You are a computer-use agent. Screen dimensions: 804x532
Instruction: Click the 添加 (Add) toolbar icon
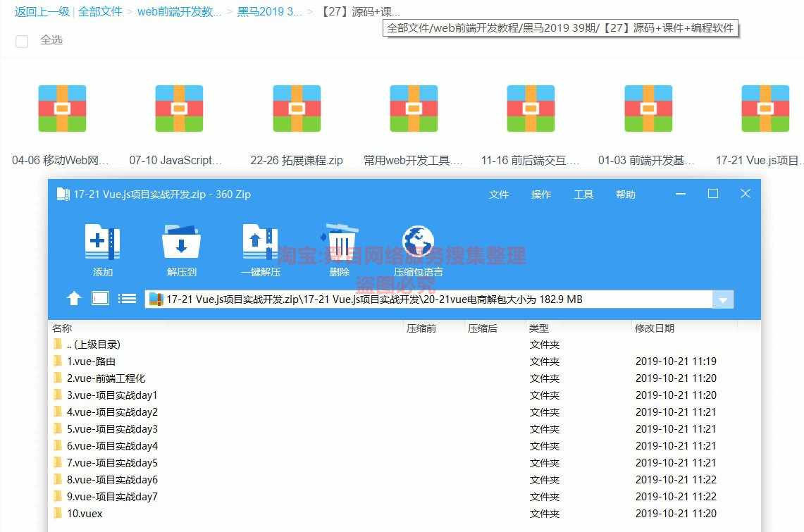pos(103,242)
